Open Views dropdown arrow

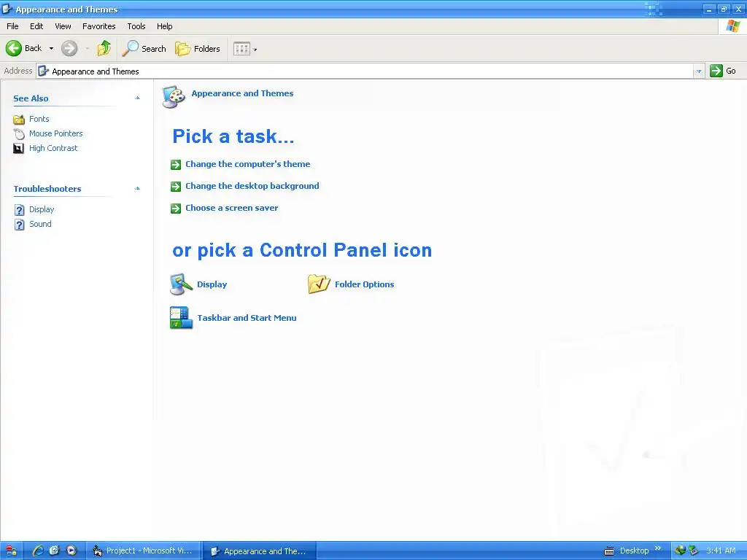[x=255, y=50]
